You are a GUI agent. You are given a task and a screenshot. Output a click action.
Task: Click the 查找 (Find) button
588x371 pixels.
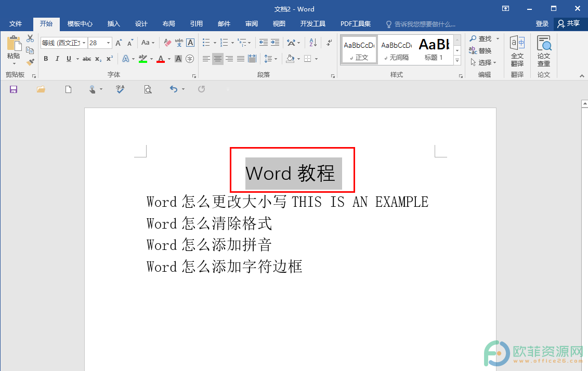(x=481, y=38)
